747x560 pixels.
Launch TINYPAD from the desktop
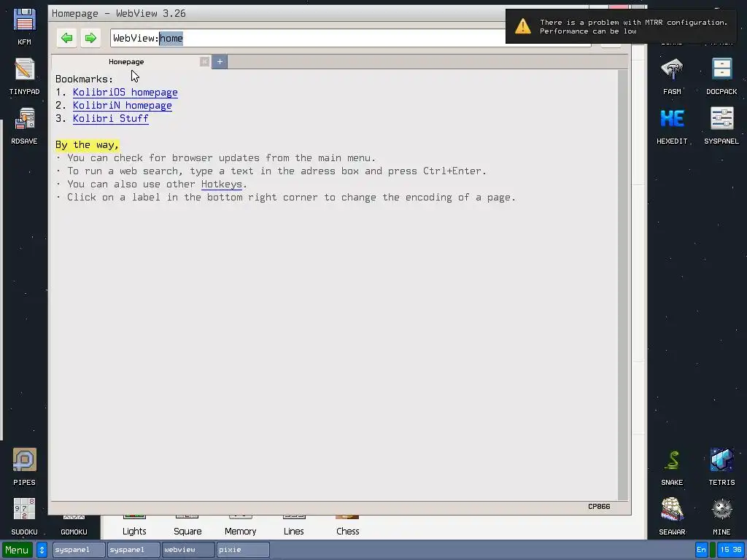click(x=24, y=76)
